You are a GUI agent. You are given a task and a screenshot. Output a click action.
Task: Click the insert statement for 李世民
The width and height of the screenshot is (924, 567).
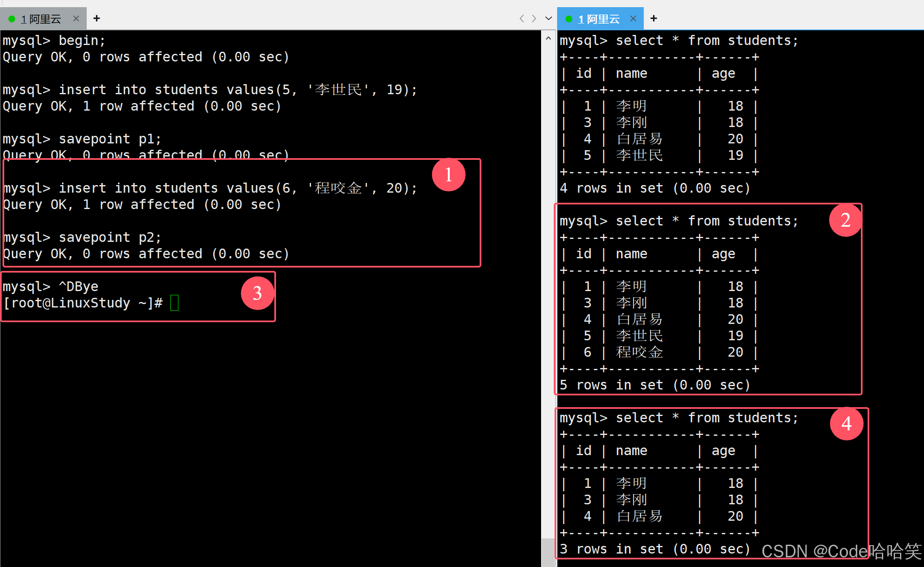[x=210, y=90]
